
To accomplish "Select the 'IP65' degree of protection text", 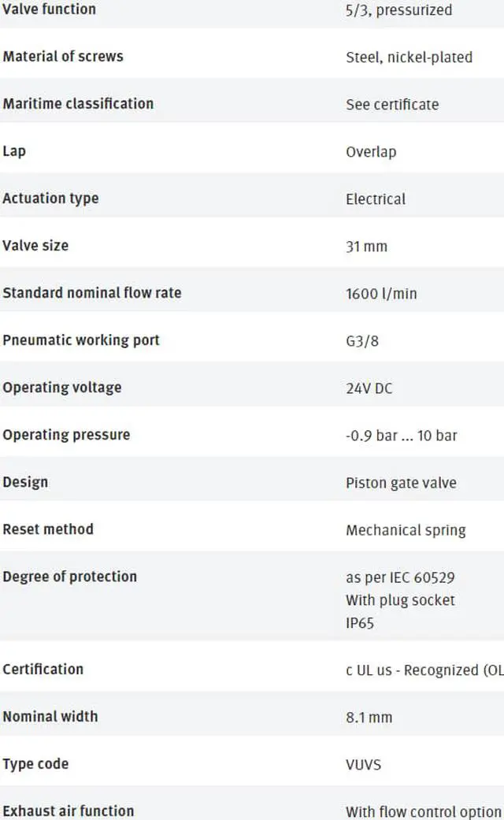I will pyautogui.click(x=360, y=623).
